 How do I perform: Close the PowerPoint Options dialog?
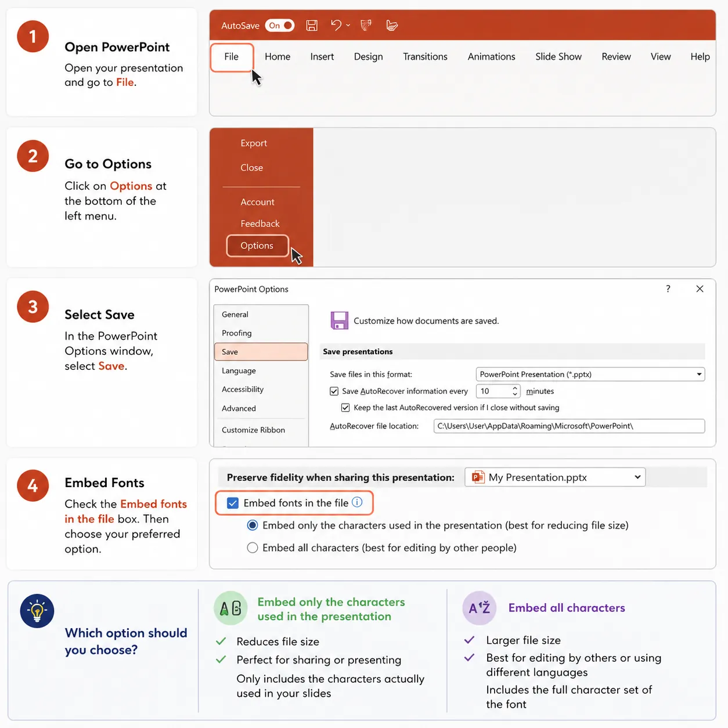[700, 289]
